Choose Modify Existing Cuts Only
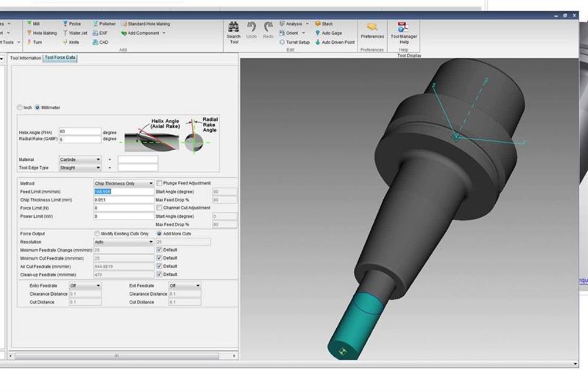This screenshot has height=392, width=588. click(x=97, y=234)
